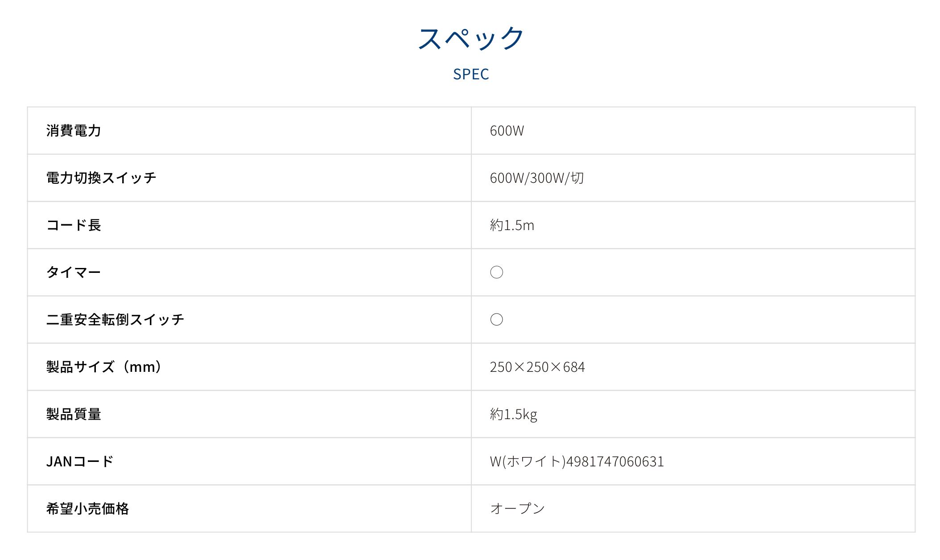This screenshot has height=560, width=940.
Task: Click the circle mark for 二重安全転倒スイッチ
Action: [496, 320]
